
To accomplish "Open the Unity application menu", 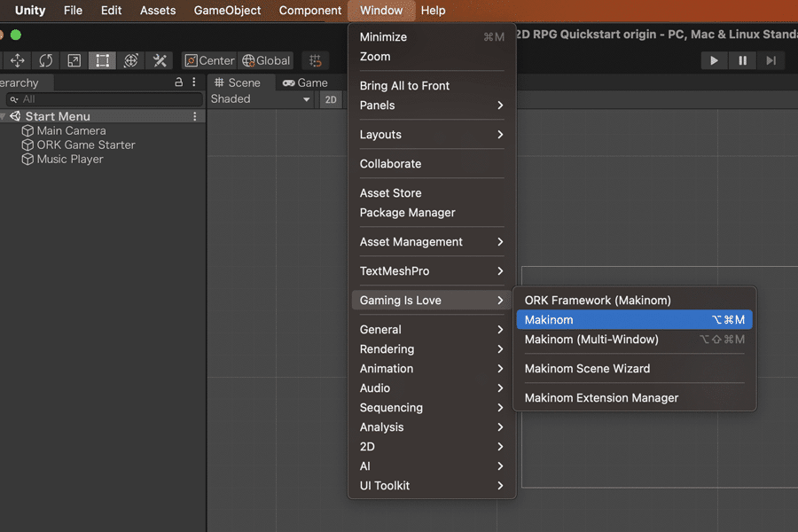I will coord(30,10).
